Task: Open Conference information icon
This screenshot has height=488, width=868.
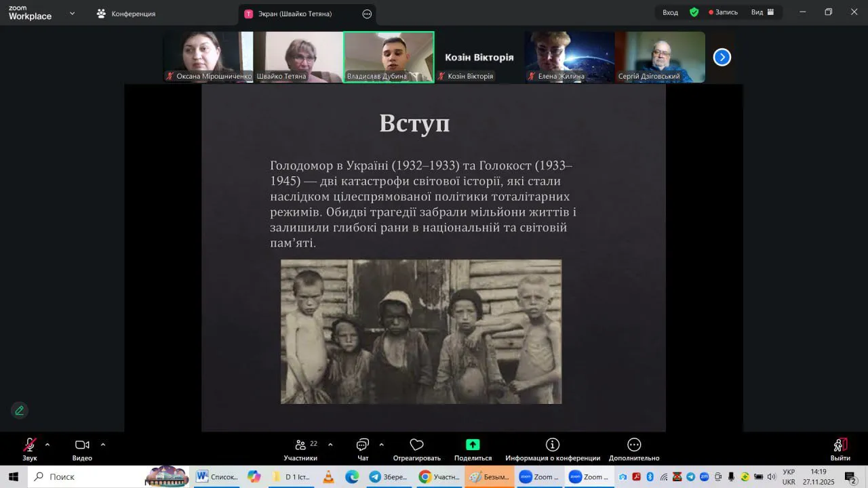Action: coord(553,445)
